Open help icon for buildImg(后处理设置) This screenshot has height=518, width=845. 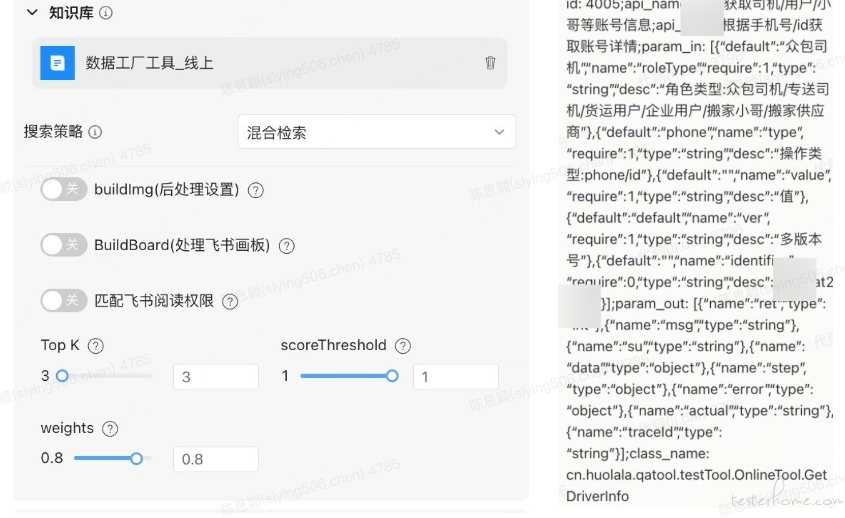256,190
